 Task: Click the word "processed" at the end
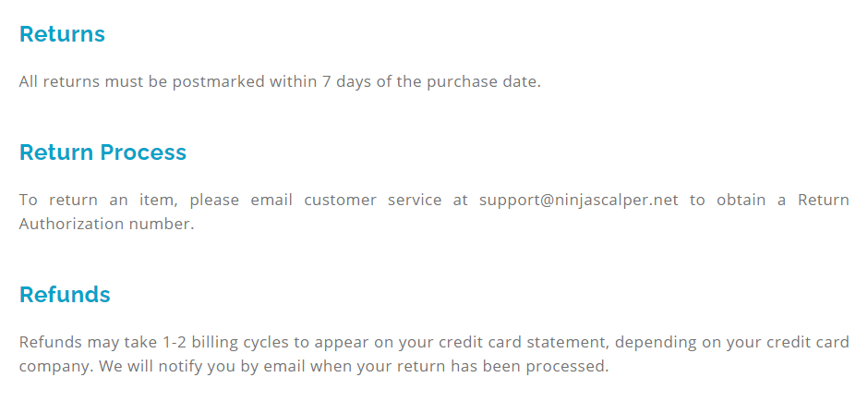point(570,366)
